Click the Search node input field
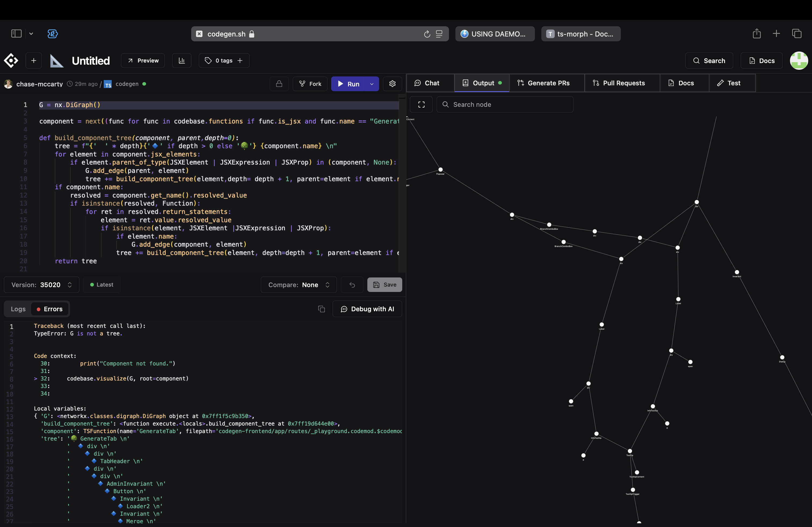This screenshot has height=527, width=812. 505,105
